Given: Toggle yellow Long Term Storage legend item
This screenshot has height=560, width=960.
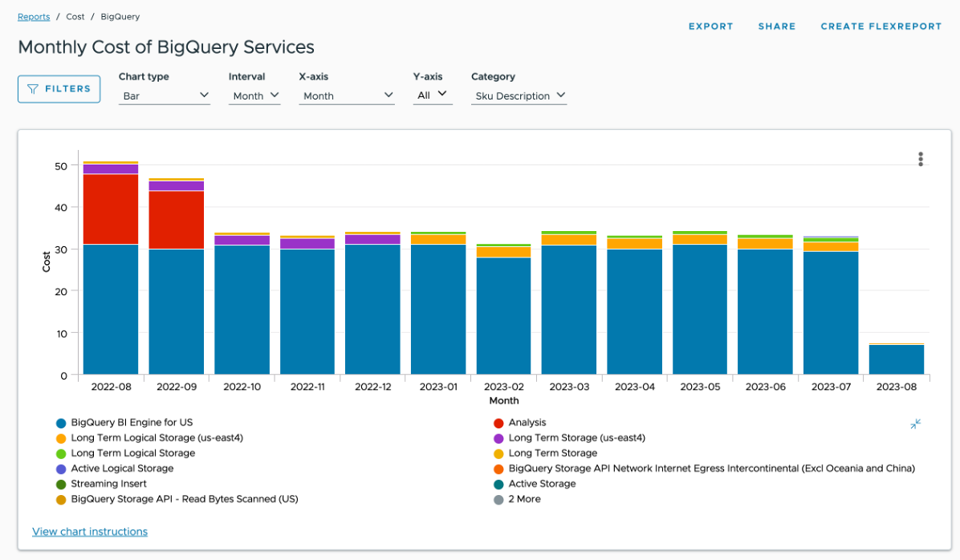Looking at the screenshot, I should (x=546, y=453).
